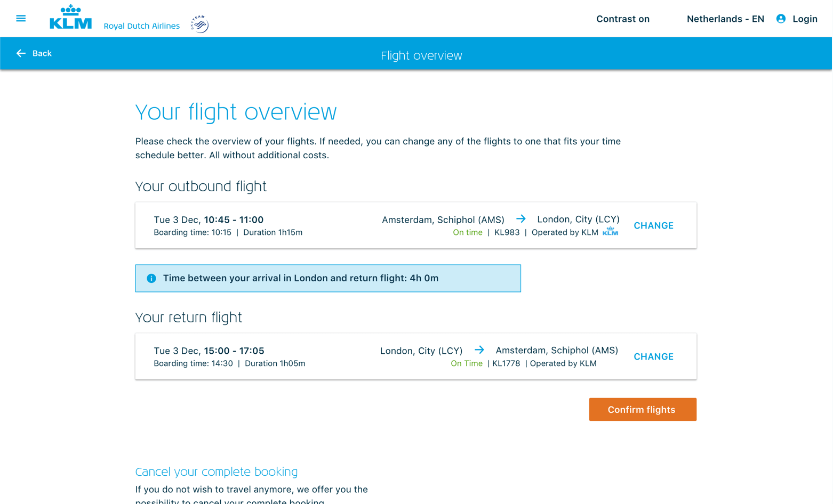Click the outbound flight route arrow

(x=520, y=219)
